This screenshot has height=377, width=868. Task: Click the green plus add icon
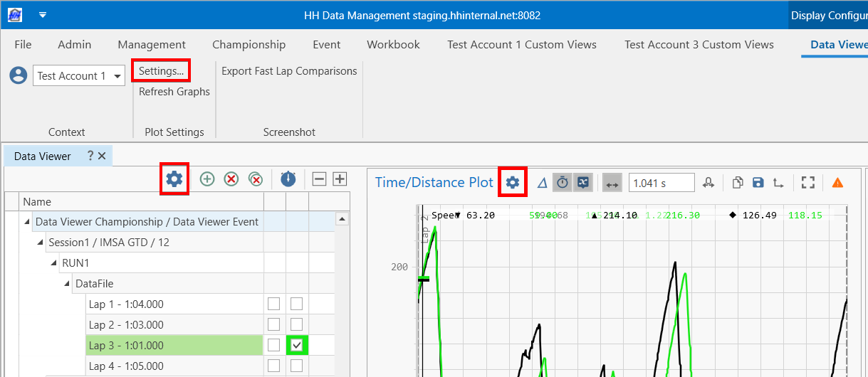(x=207, y=179)
